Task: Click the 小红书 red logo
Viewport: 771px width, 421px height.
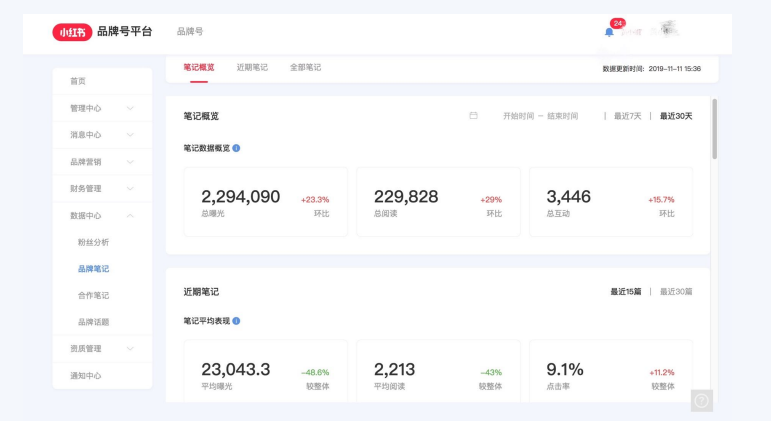Action: point(72,32)
